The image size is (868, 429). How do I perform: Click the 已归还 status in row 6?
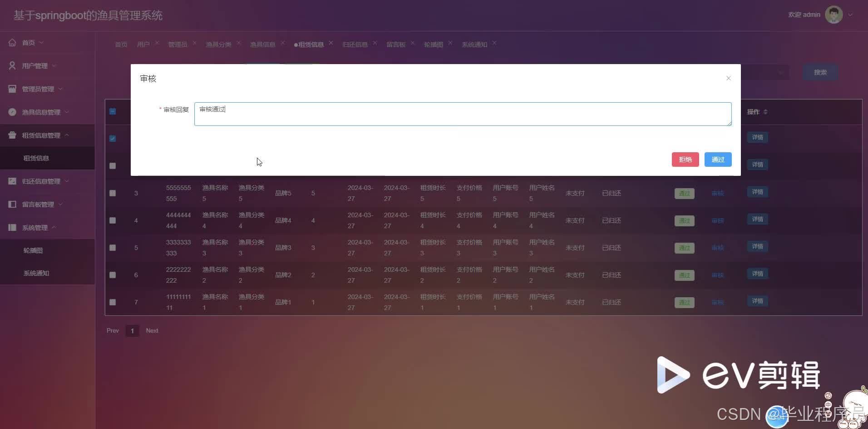612,275
